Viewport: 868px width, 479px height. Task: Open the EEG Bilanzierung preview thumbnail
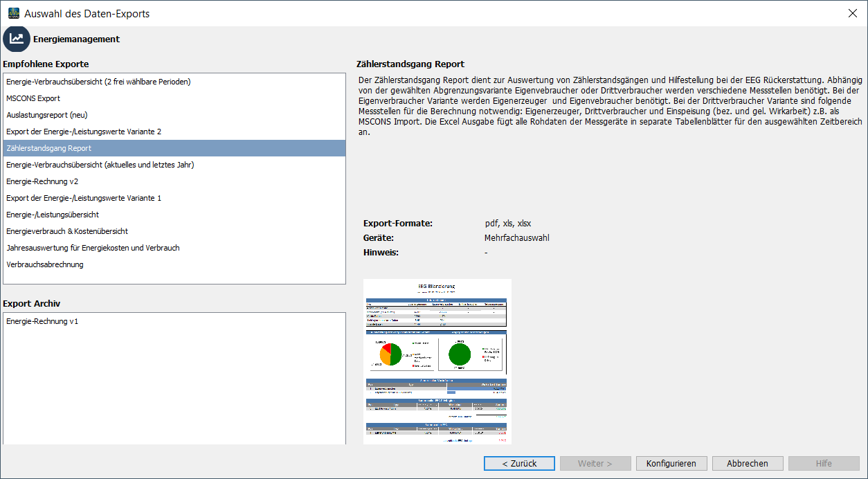pyautogui.click(x=437, y=361)
